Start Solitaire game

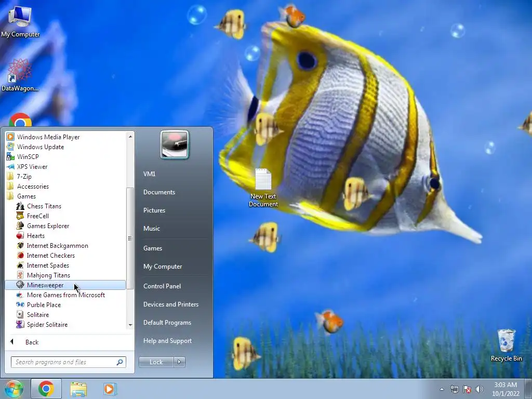pyautogui.click(x=65, y=314)
